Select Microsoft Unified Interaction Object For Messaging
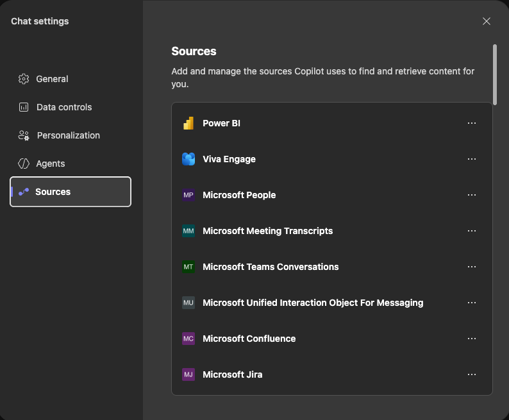Image resolution: width=509 pixels, height=420 pixels. [313, 303]
